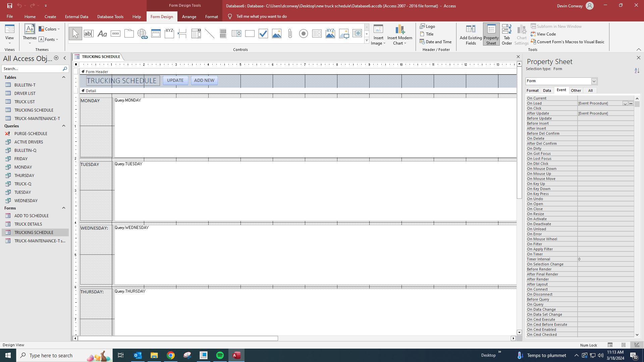Select the Line control tool
The width and height of the screenshot is (644, 362).
[x=210, y=34]
